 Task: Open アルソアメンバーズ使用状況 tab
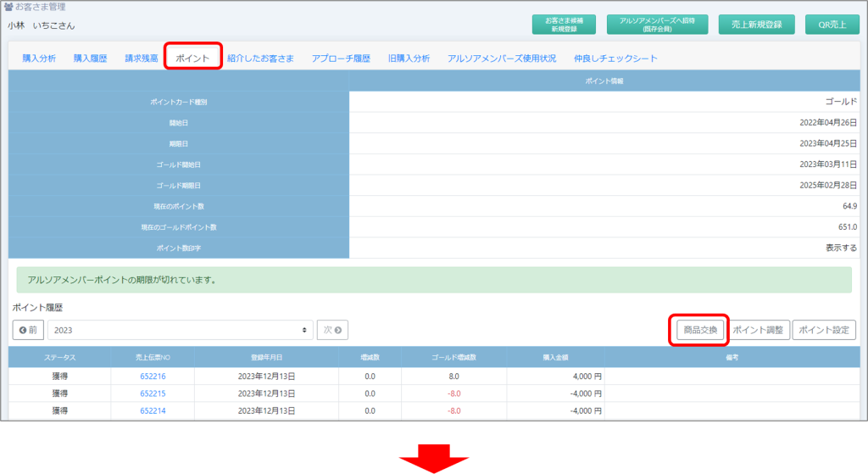(x=502, y=59)
